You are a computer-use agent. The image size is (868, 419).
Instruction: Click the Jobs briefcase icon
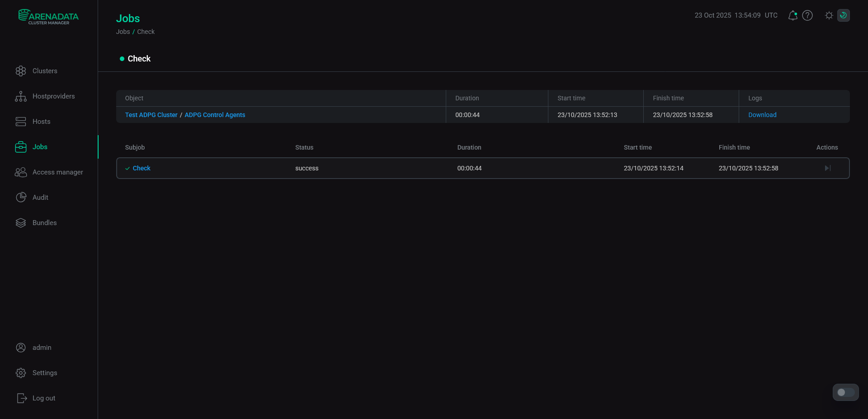click(21, 147)
